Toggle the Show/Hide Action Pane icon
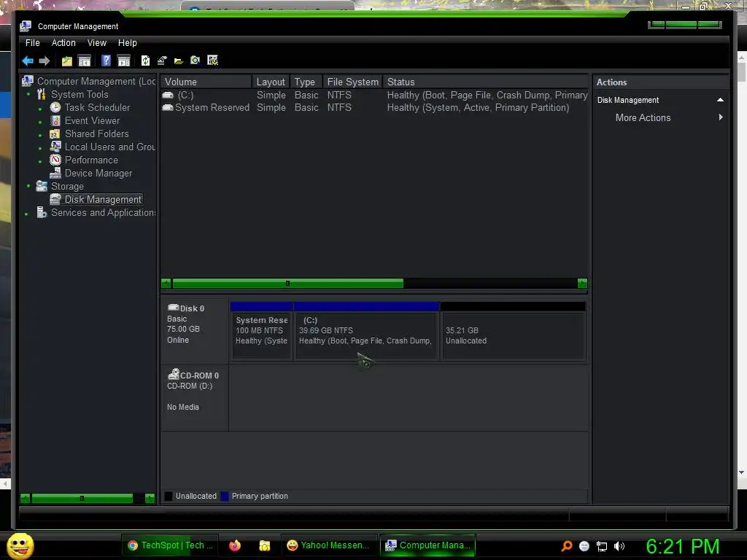This screenshot has width=747, height=560. click(123, 61)
